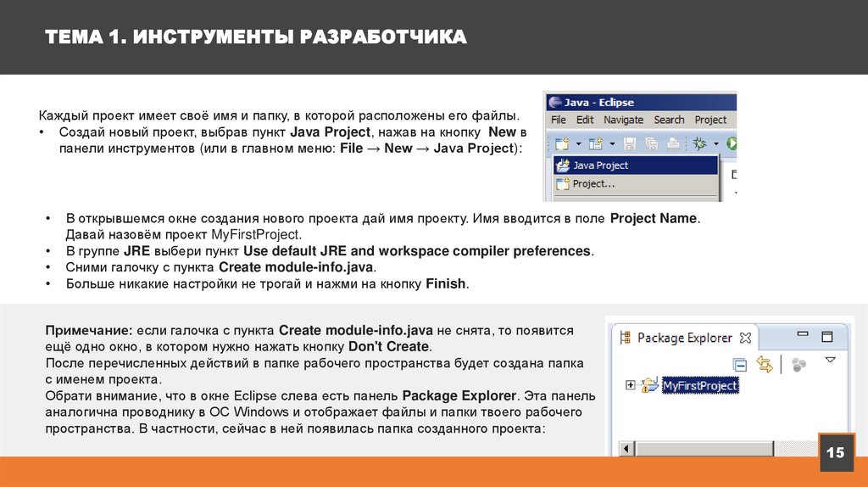The image size is (868, 487).
Task: Maximize the Package Explorer panel
Action: tap(827, 336)
